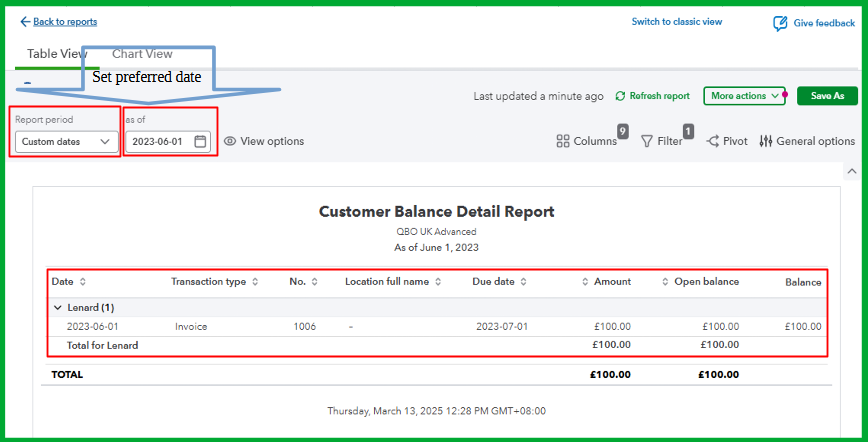This screenshot has height=442, width=868.
Task: Click Switch to classic view link
Action: [676, 22]
